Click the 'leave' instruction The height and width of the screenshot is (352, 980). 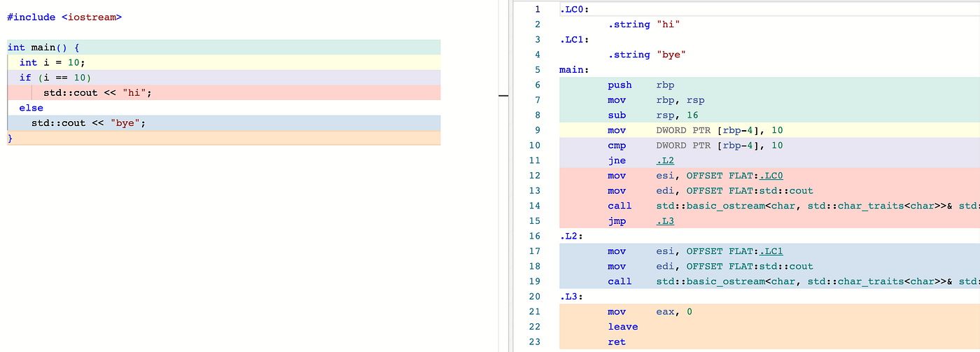click(x=623, y=327)
